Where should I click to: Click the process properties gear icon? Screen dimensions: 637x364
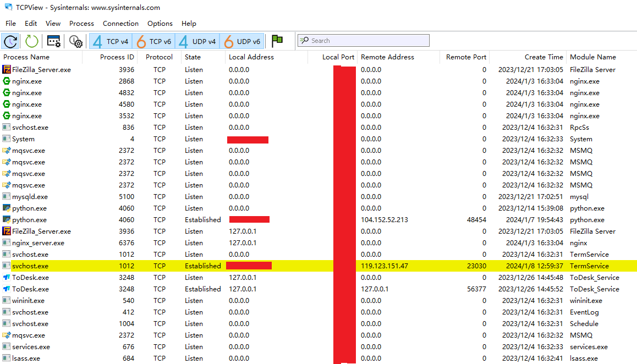[75, 41]
